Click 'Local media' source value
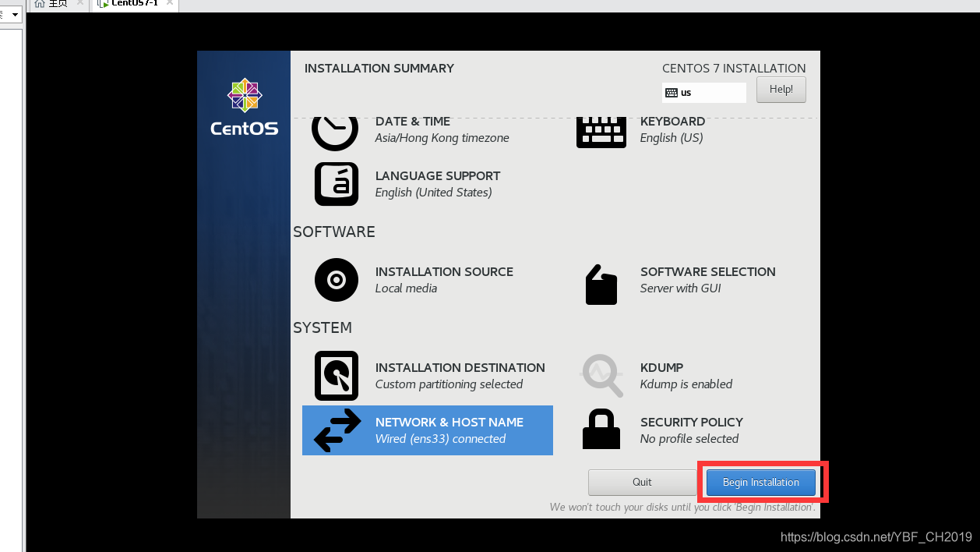 [x=406, y=288]
